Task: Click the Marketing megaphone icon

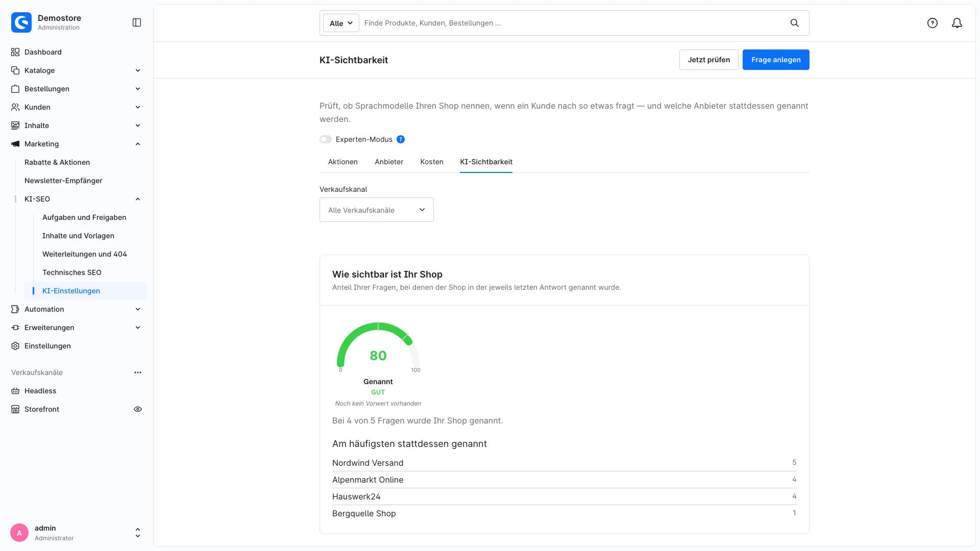Action: [x=15, y=144]
